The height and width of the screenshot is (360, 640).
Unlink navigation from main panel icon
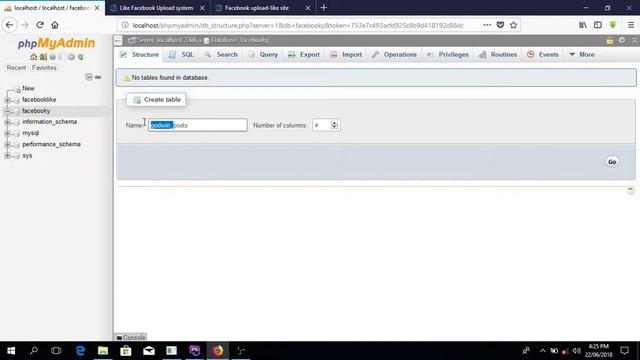pos(98,77)
